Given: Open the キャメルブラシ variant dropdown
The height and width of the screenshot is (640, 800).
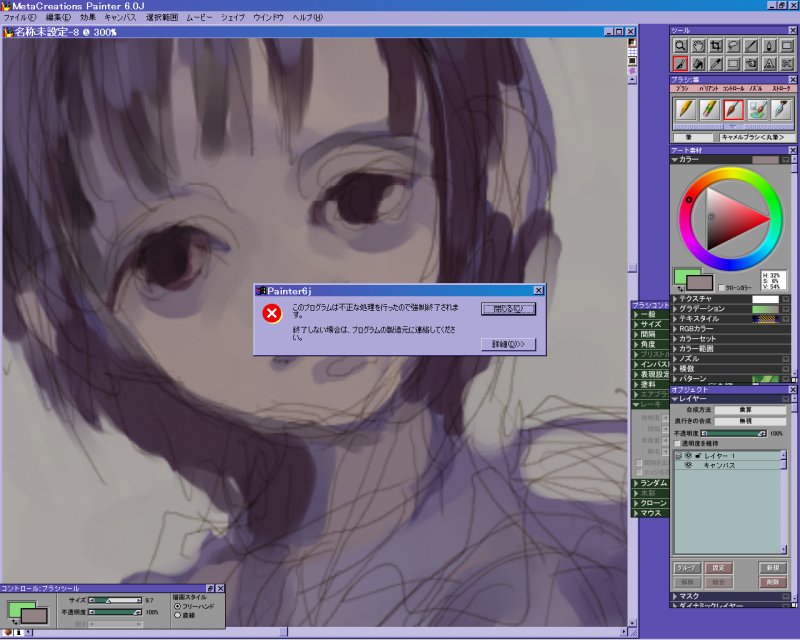Looking at the screenshot, I should point(757,137).
